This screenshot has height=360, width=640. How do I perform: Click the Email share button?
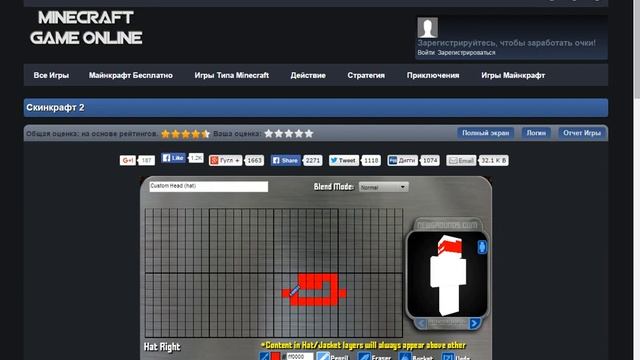tap(461, 160)
